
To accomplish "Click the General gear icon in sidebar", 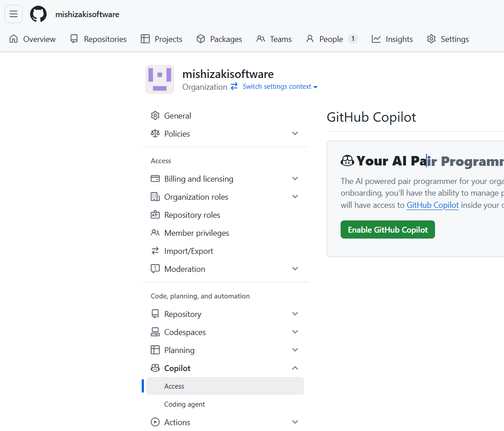I will (155, 115).
